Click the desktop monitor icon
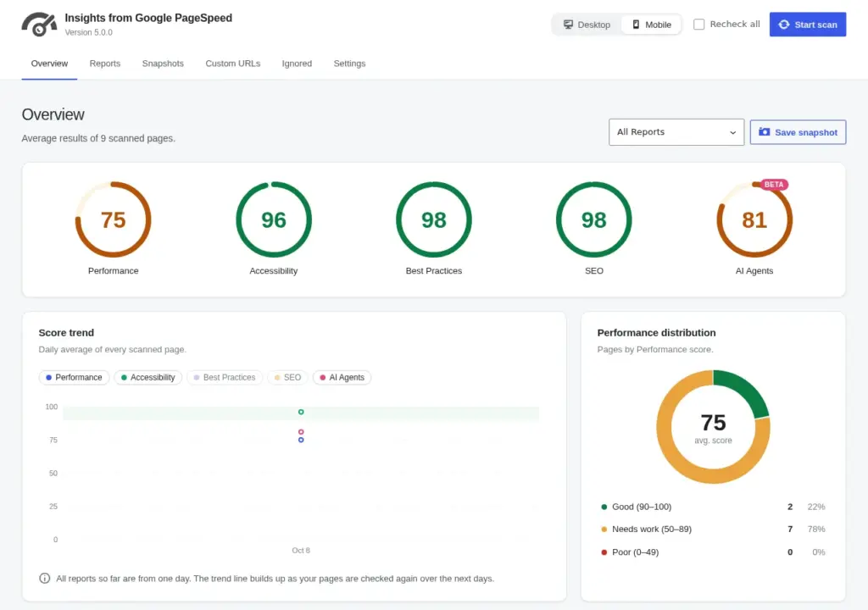This screenshot has width=868, height=610. coord(568,25)
